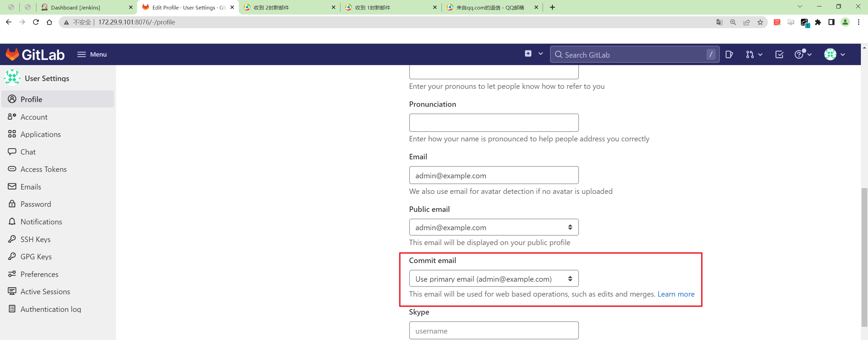The height and width of the screenshot is (340, 868).
Task: Expand the help dropdown chevron
Action: 809,55
